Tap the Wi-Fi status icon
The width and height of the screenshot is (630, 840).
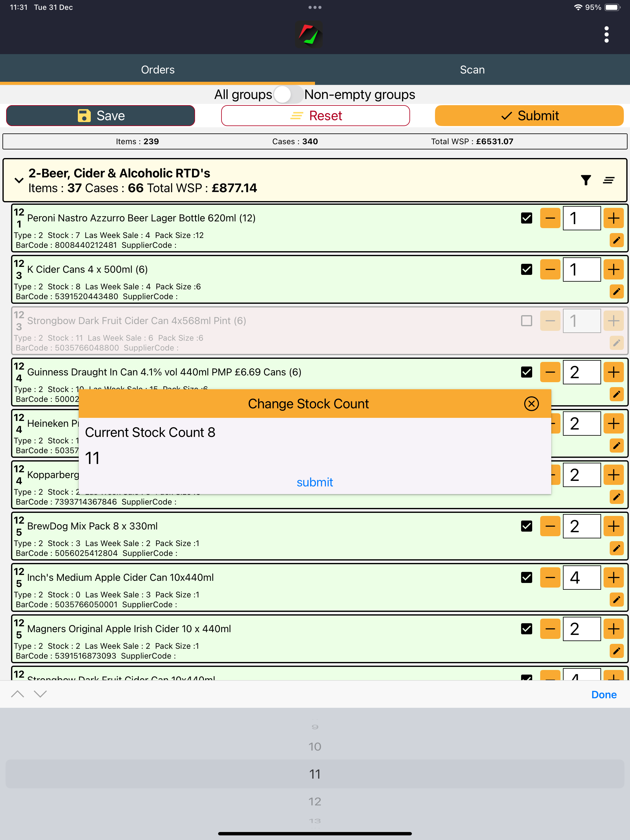point(578,7)
